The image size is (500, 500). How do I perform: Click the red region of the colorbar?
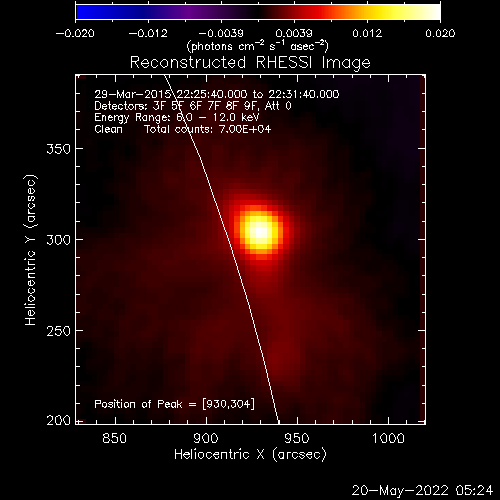click(310, 12)
